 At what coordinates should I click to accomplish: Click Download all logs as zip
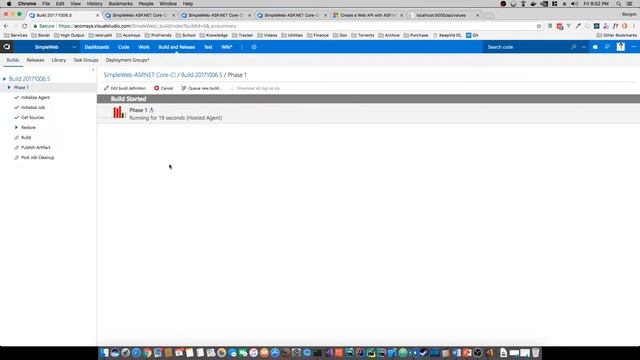tap(255, 88)
